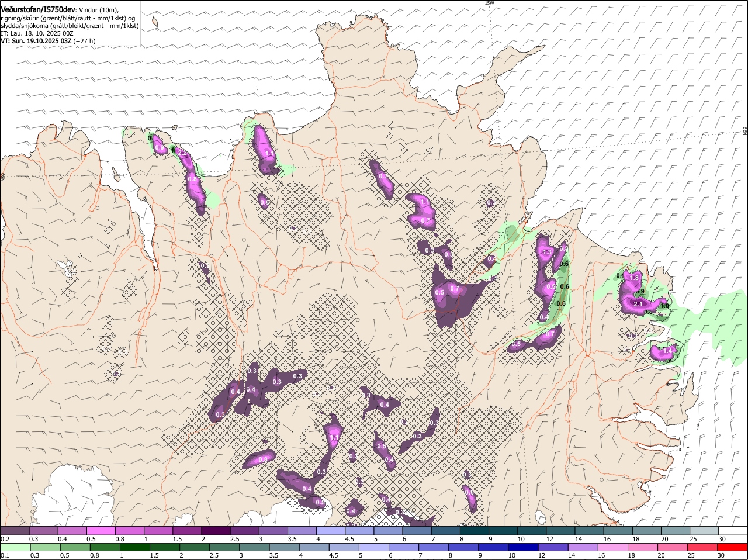Click the 2.1 precipitation value on the map
The image size is (748, 560).
point(638,304)
